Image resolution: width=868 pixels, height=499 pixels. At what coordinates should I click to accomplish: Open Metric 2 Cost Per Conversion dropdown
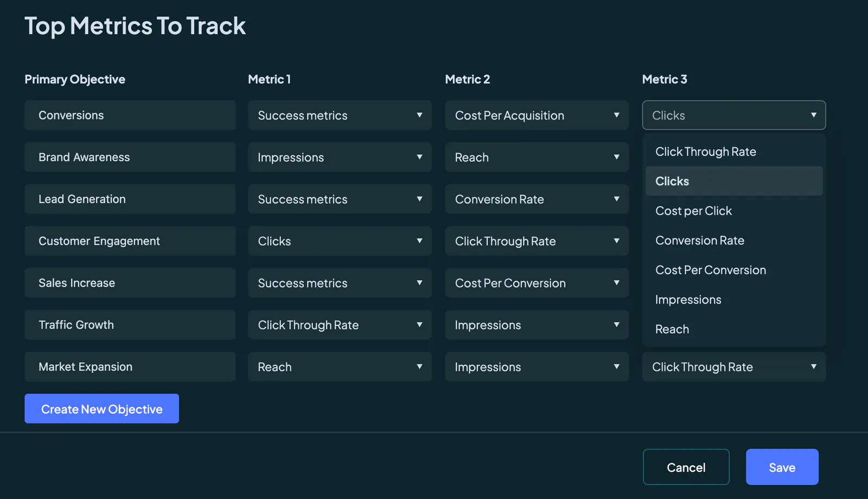click(x=537, y=283)
